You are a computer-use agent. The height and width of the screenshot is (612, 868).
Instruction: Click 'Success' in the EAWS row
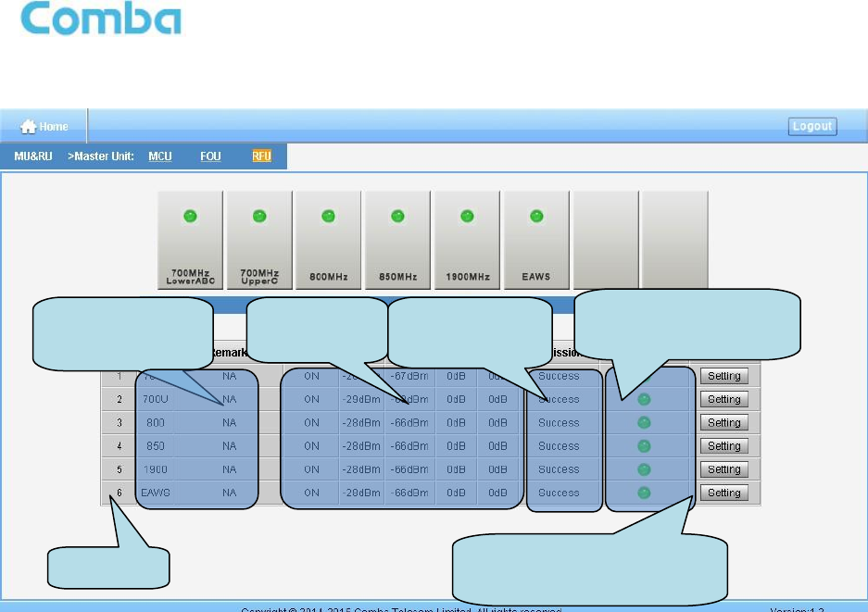coord(559,493)
